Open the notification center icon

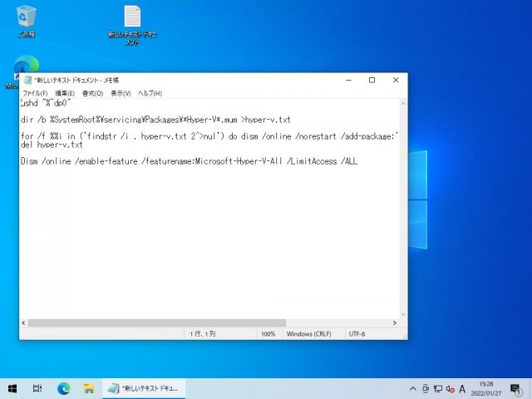click(515, 388)
